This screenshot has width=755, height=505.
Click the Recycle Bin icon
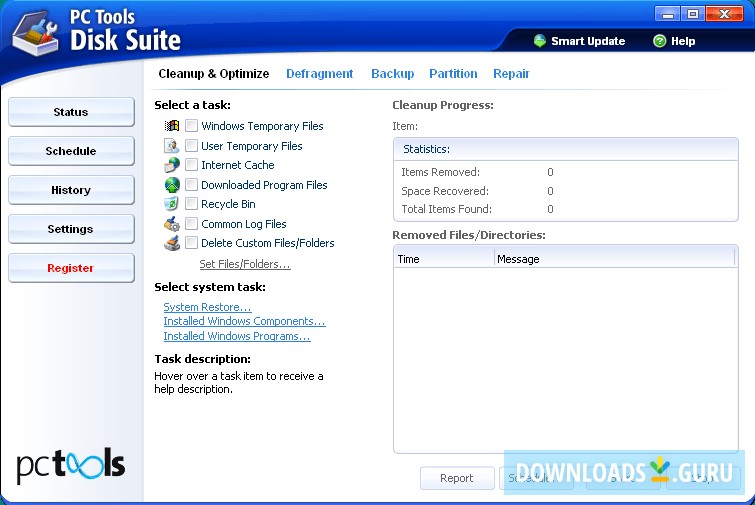pos(171,204)
